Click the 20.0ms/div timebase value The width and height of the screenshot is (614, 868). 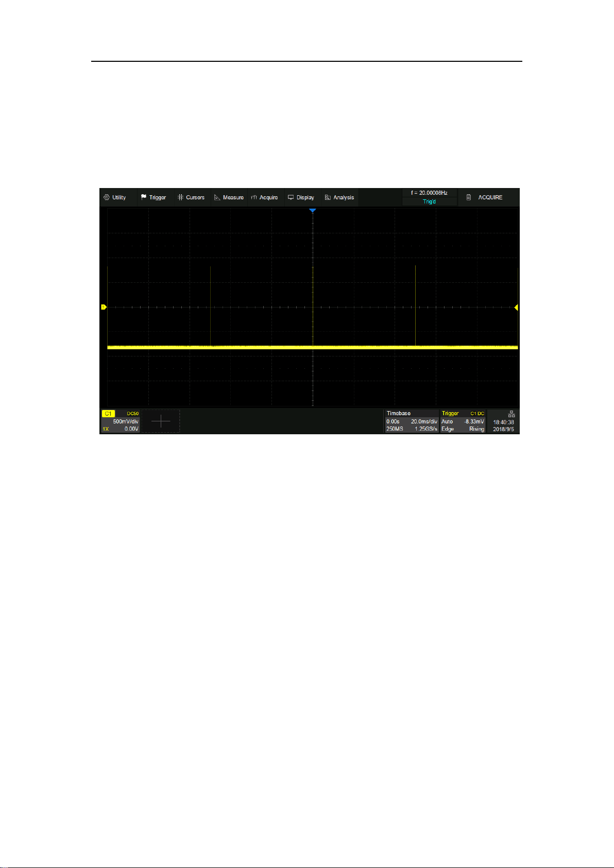[424, 421]
